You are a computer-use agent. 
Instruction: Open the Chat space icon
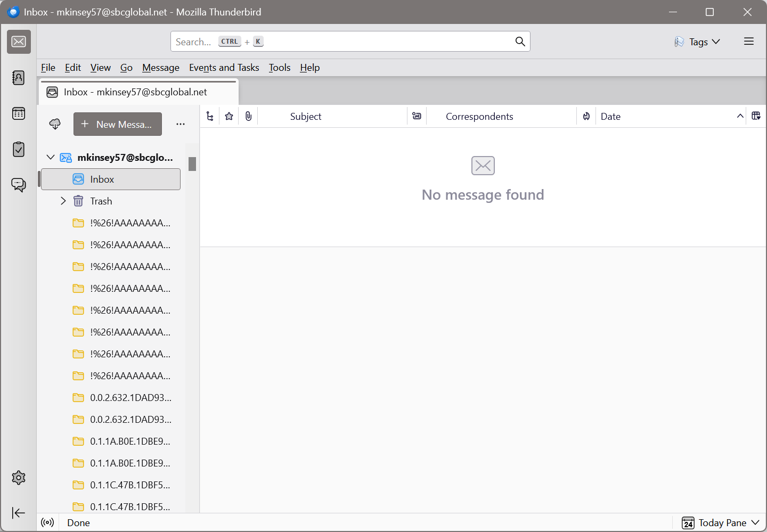[19, 185]
